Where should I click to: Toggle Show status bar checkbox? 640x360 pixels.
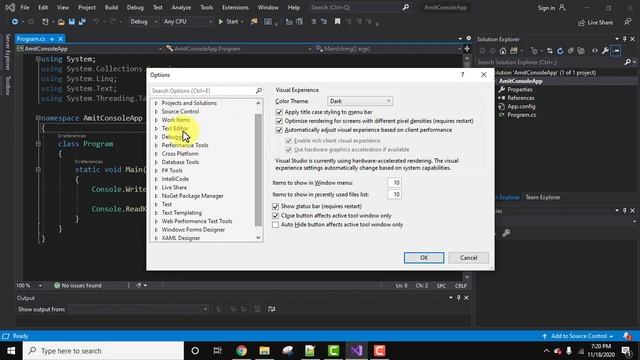276,206
